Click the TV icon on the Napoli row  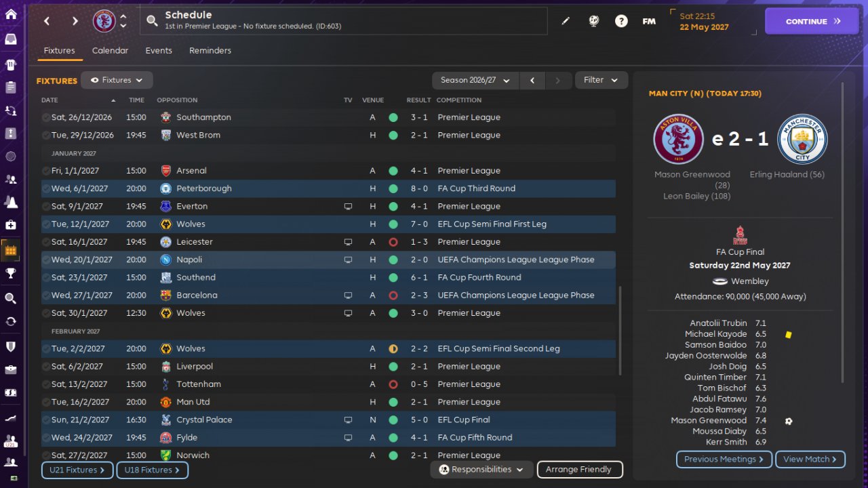(348, 260)
